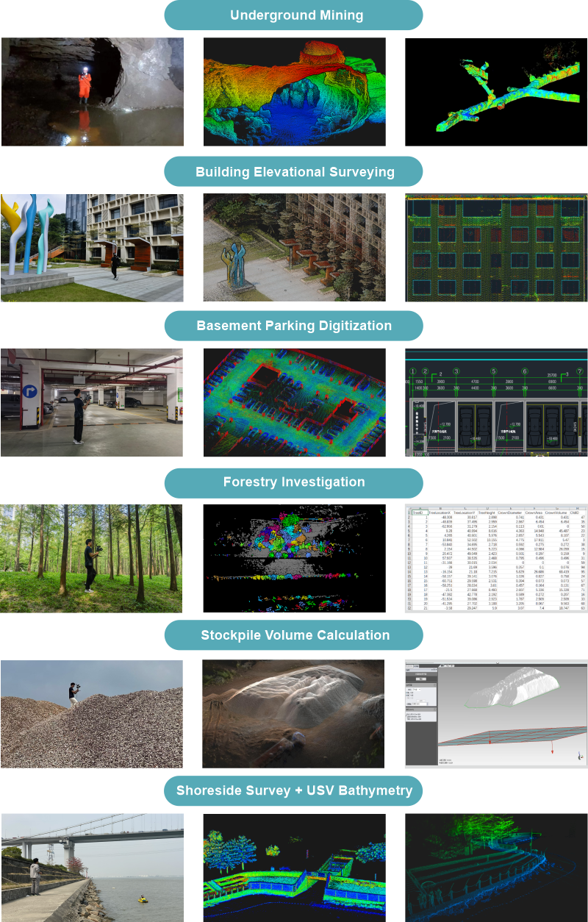588x922 pixels.
Task: Open the parking CAD floor plan drawing
Action: point(496,402)
